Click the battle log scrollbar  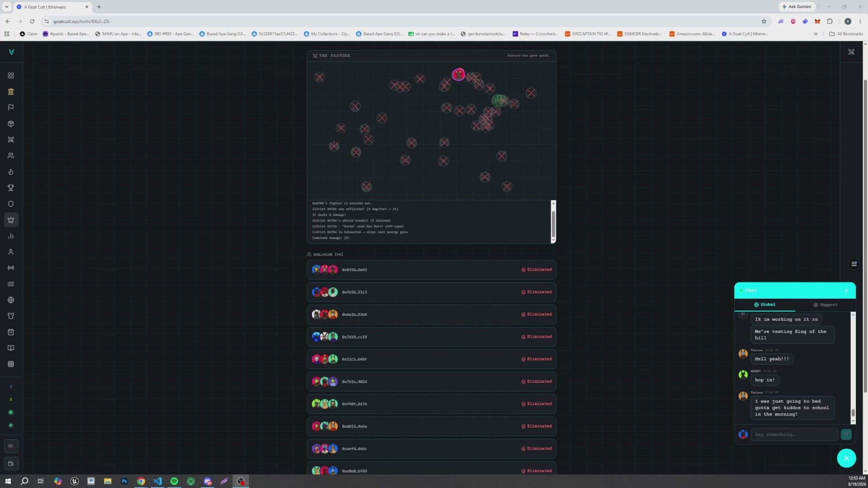point(553,224)
